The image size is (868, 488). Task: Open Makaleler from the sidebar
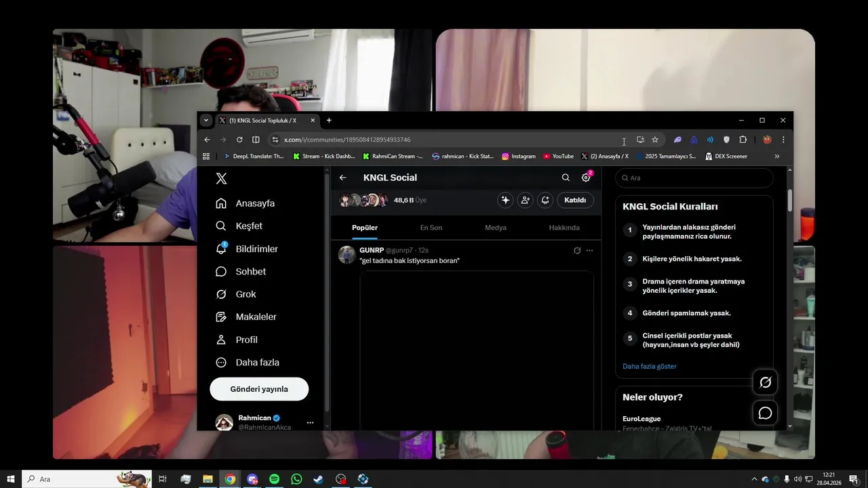click(246, 317)
